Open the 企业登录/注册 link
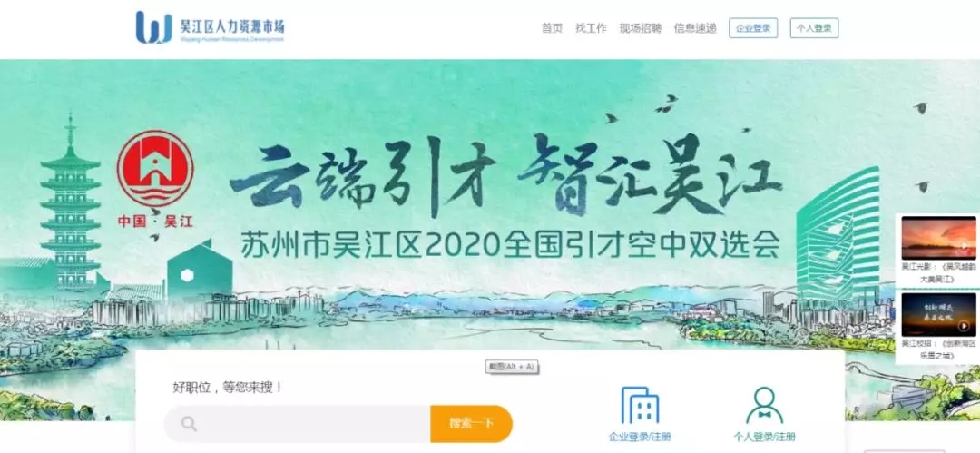The image size is (980, 453). pos(640,437)
